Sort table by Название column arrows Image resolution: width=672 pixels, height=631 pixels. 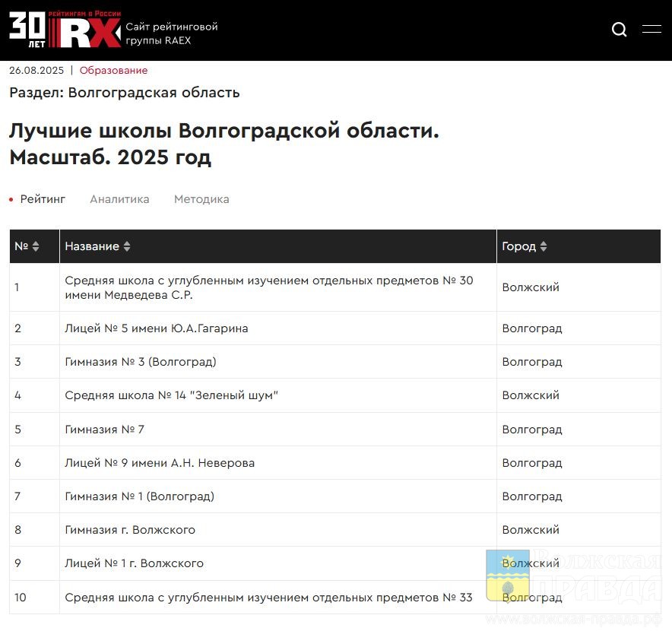(x=127, y=246)
